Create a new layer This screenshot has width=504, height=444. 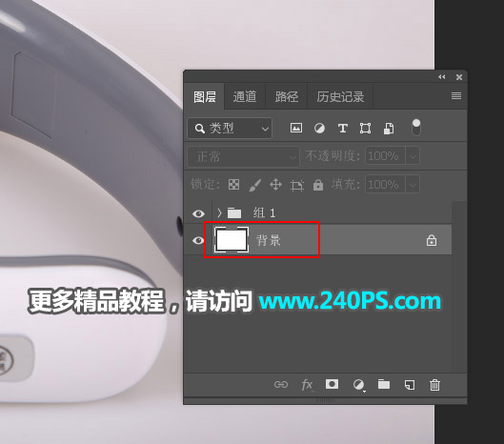coord(410,385)
